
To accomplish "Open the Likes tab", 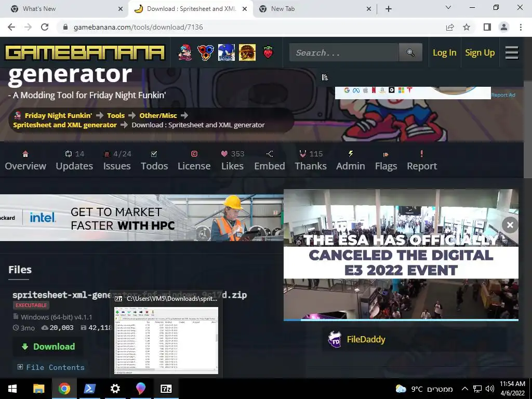I will coord(232,161).
